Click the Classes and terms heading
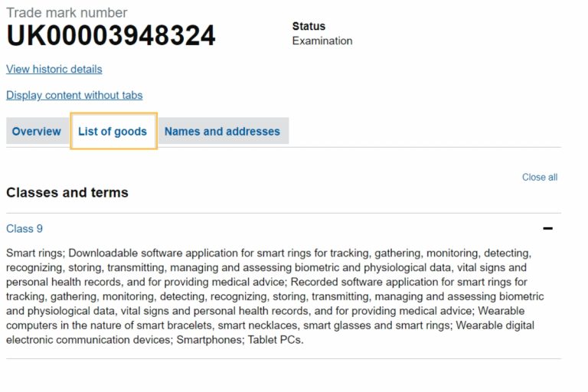This screenshot has height=392, width=588. [67, 192]
